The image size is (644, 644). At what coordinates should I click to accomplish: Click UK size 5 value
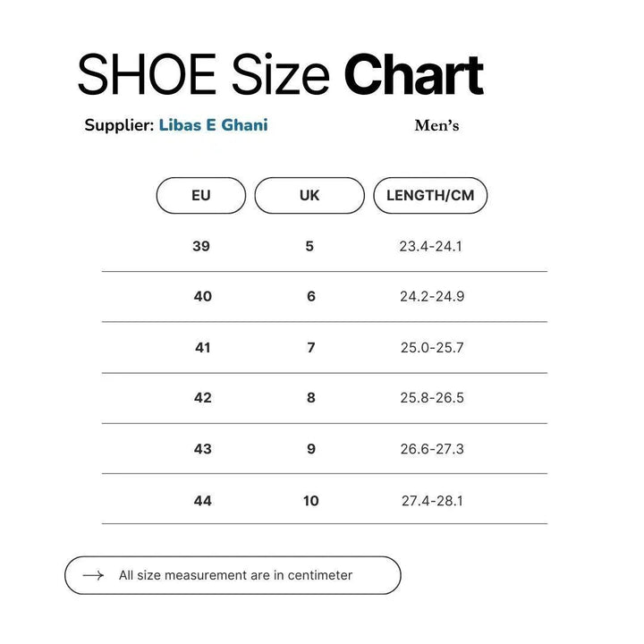[x=309, y=246]
